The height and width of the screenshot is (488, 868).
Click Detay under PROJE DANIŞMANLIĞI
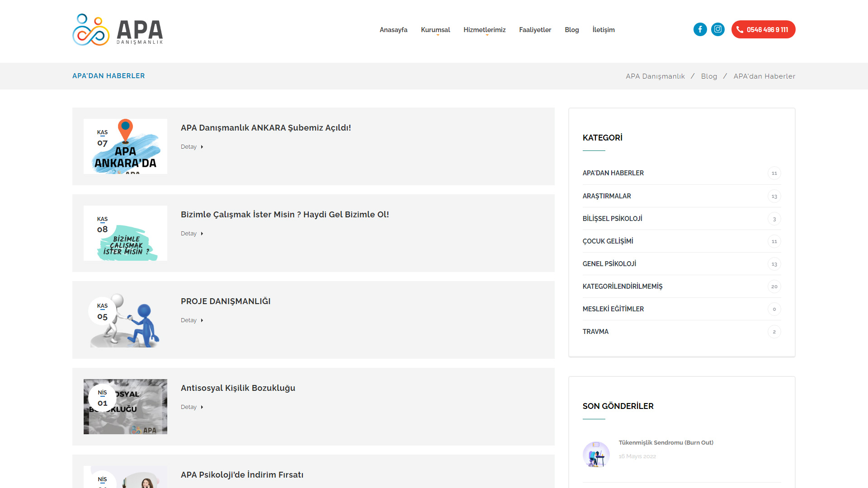(x=192, y=320)
